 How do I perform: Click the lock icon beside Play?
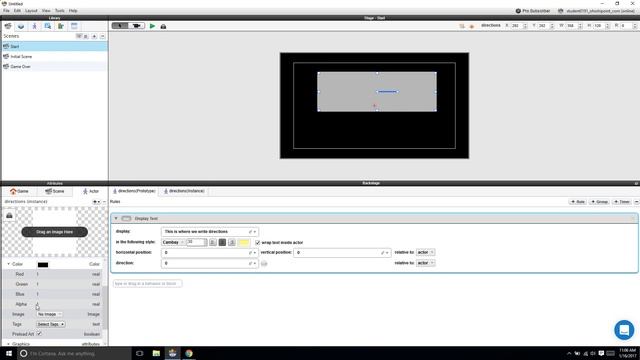[163, 27]
